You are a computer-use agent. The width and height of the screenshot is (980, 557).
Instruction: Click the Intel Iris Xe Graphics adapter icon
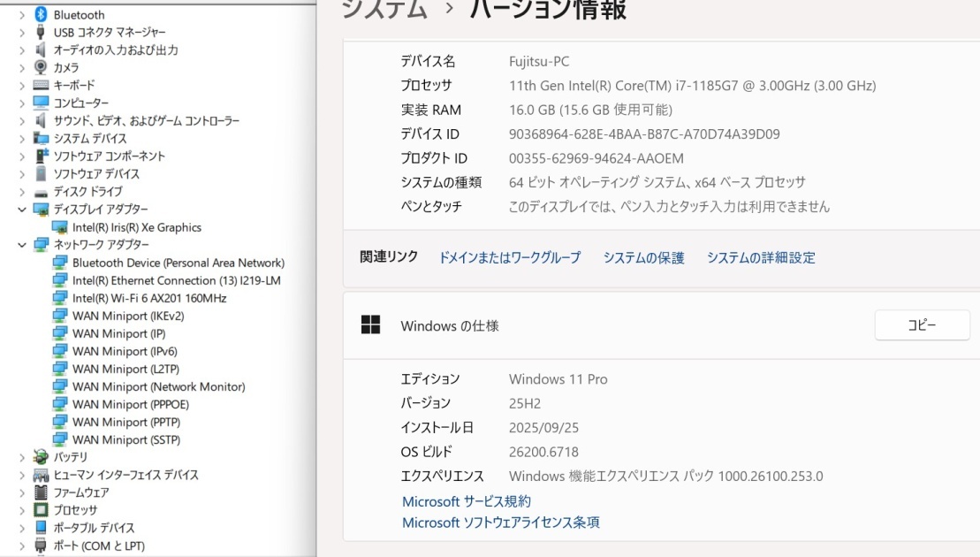[x=60, y=227]
